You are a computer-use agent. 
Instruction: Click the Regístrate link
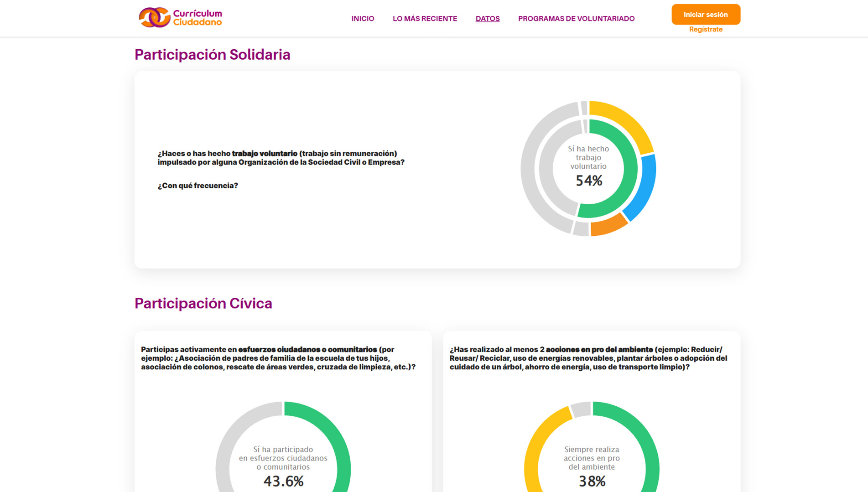coord(705,29)
